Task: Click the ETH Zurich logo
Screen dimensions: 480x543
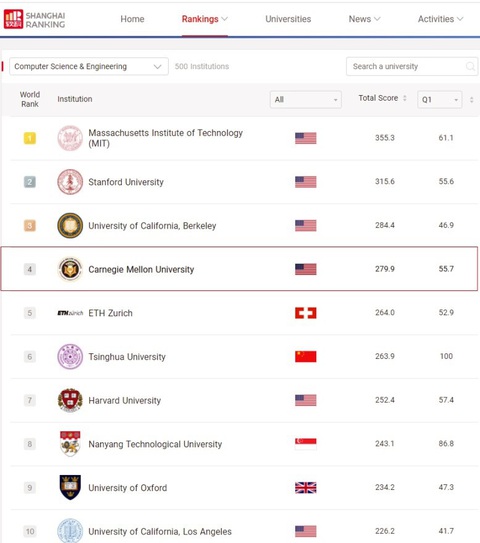Action: (x=70, y=313)
